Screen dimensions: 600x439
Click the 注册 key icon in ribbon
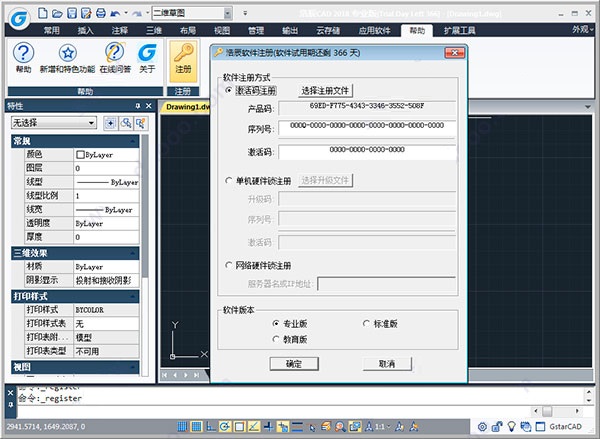183,55
